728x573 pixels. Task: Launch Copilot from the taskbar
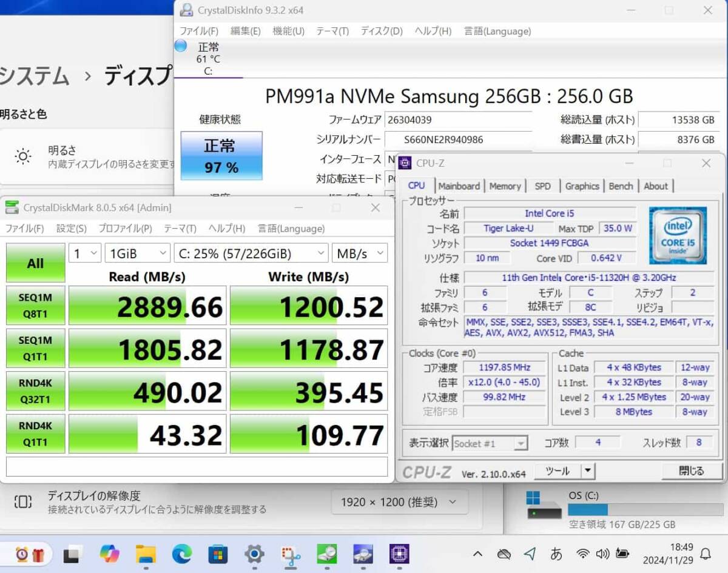pyautogui.click(x=109, y=554)
